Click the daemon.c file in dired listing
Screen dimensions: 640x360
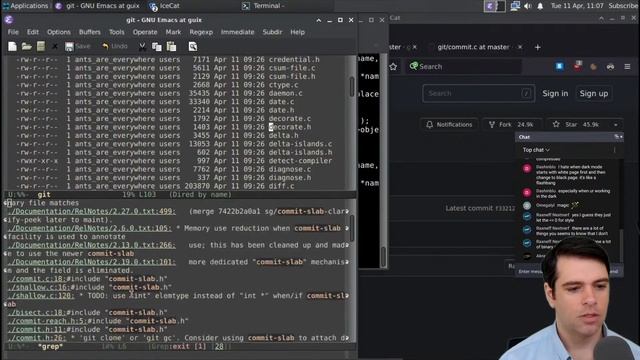pyautogui.click(x=285, y=93)
